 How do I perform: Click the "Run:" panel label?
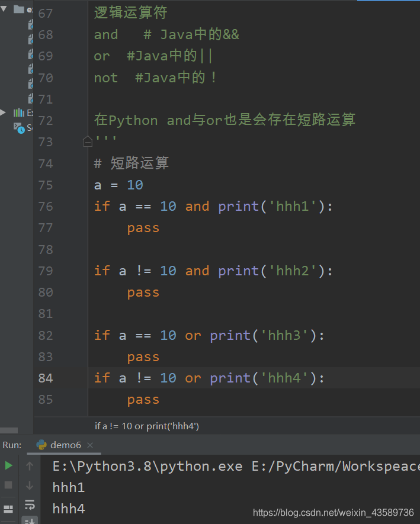pyautogui.click(x=12, y=445)
